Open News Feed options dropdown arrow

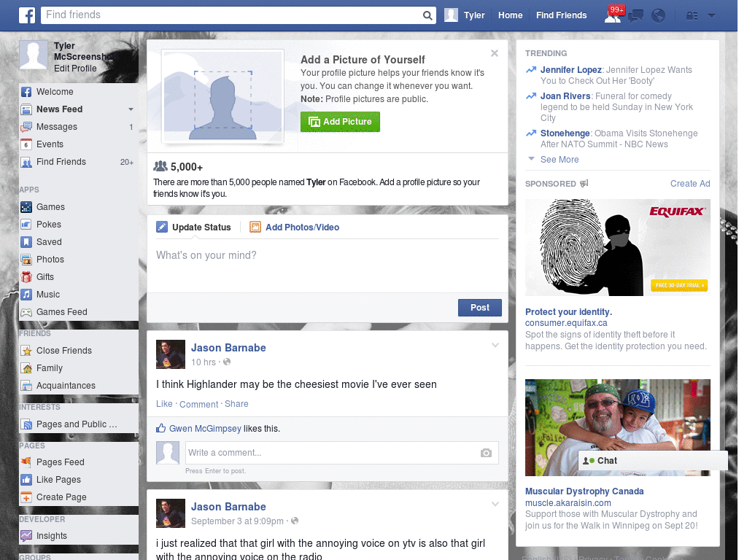131,109
